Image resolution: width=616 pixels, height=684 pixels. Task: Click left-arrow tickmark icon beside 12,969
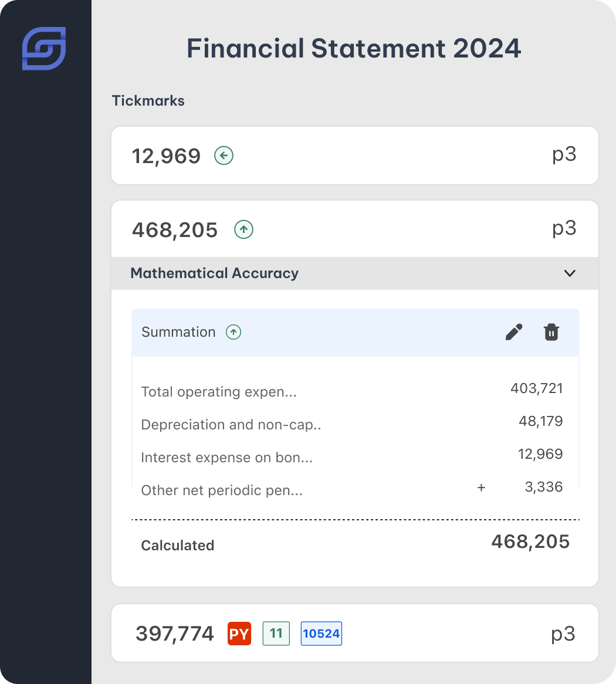point(224,156)
